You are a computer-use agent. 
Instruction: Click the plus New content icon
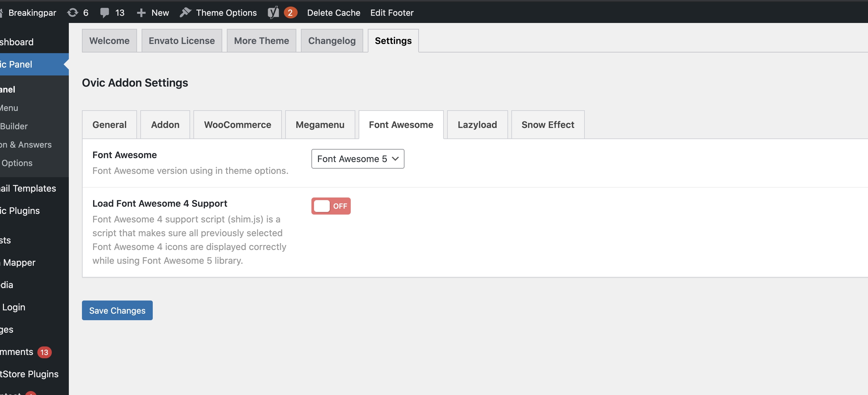coord(141,13)
